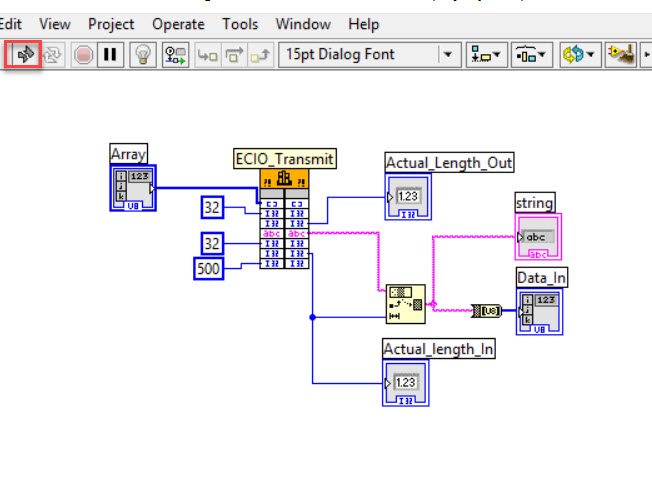The width and height of the screenshot is (652, 478).
Task: Select the Data_In array indicator terminal
Action: 539,312
